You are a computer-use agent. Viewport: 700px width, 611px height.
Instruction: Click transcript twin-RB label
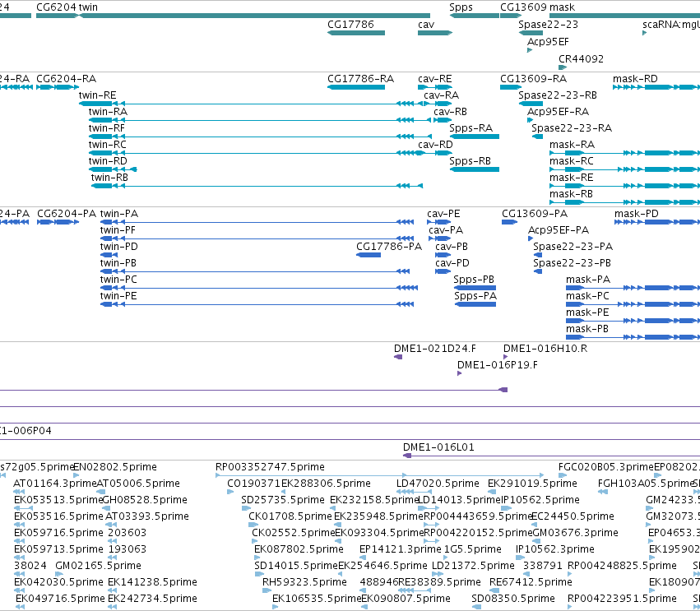109,178
